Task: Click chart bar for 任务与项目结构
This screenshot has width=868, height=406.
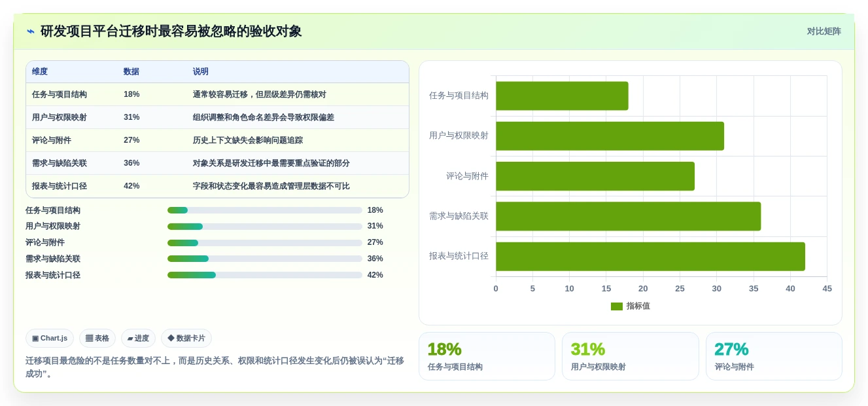Action: coord(562,96)
